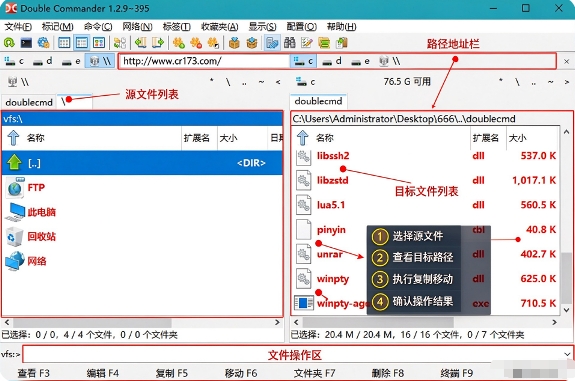Image resolution: width=575 pixels, height=381 pixels.
Task: Click the highlighted blue file-copy toolbar icon
Action: [x=272, y=43]
